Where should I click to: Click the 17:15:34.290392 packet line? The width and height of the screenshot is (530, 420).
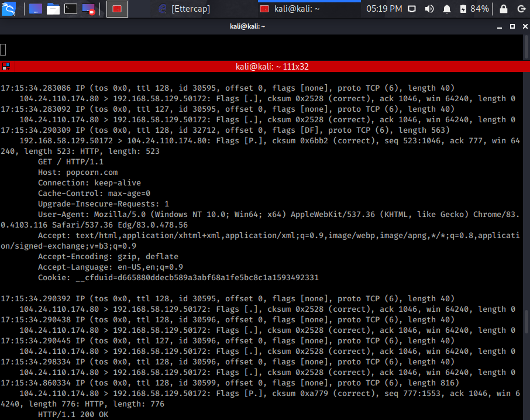(x=228, y=299)
